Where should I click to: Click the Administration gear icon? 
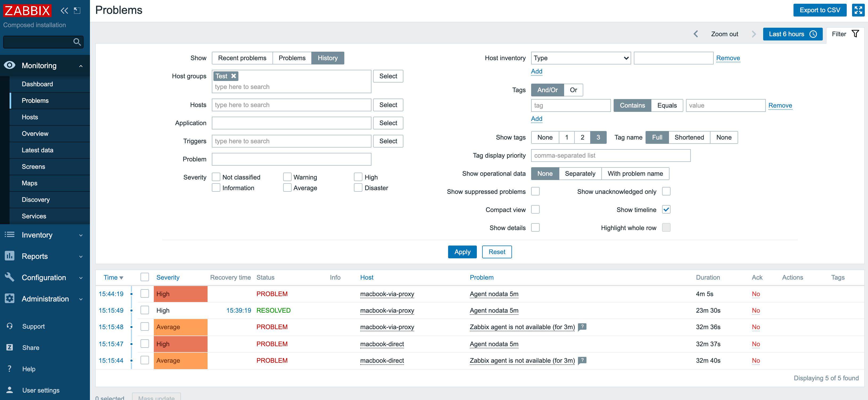coord(9,298)
